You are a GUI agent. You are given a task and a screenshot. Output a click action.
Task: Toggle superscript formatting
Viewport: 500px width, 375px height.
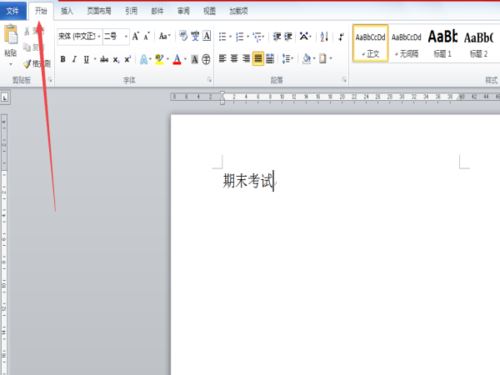(x=127, y=59)
